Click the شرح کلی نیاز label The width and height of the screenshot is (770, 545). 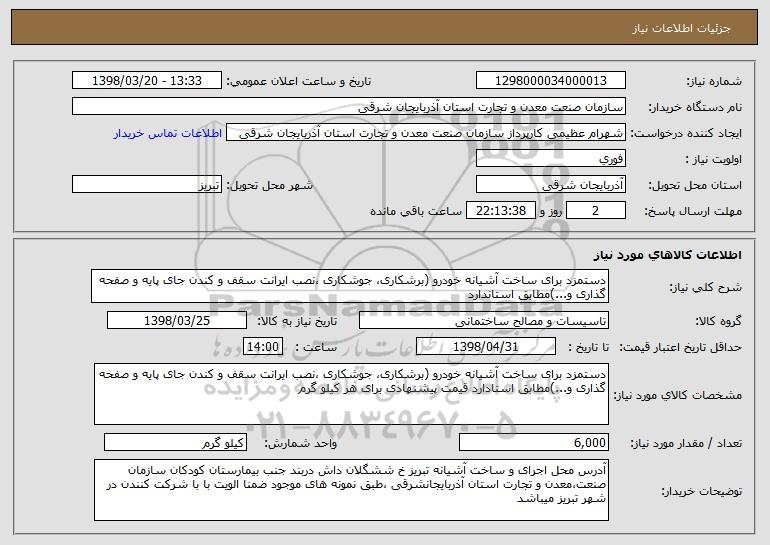point(706,287)
